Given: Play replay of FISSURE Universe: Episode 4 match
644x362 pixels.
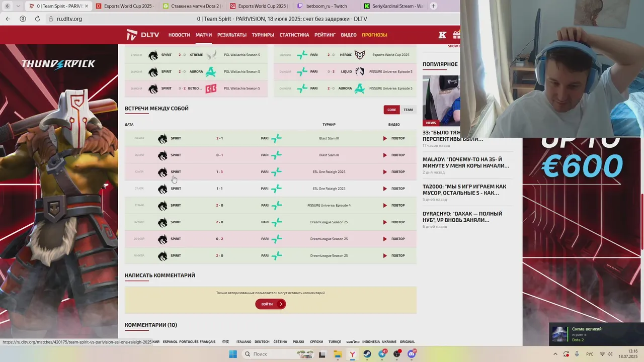Looking at the screenshot, I should click(x=393, y=205).
